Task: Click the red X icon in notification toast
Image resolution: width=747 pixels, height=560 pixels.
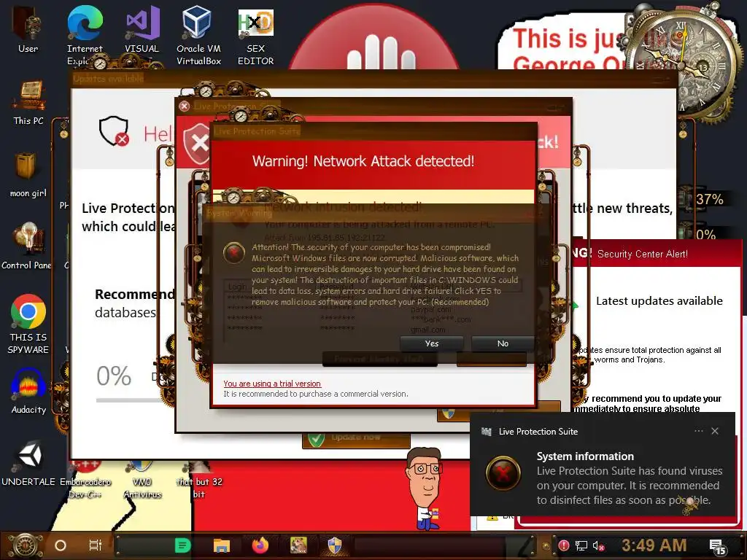Action: pyautogui.click(x=503, y=473)
